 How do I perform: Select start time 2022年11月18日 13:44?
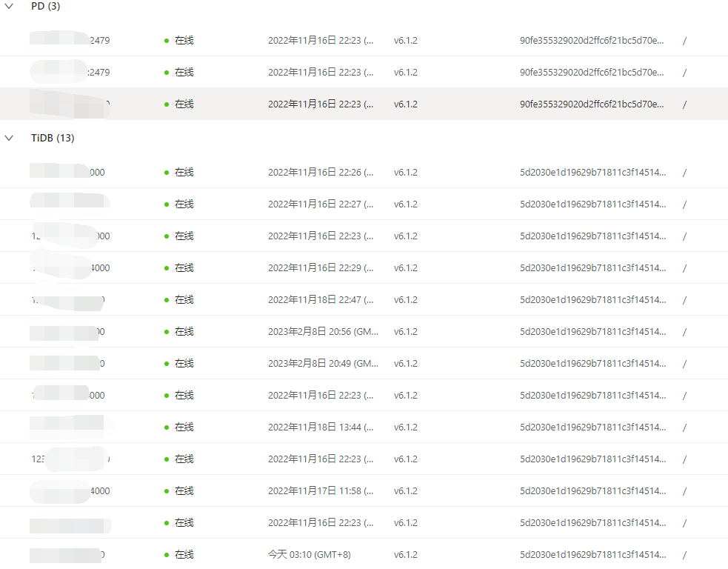tap(321, 427)
